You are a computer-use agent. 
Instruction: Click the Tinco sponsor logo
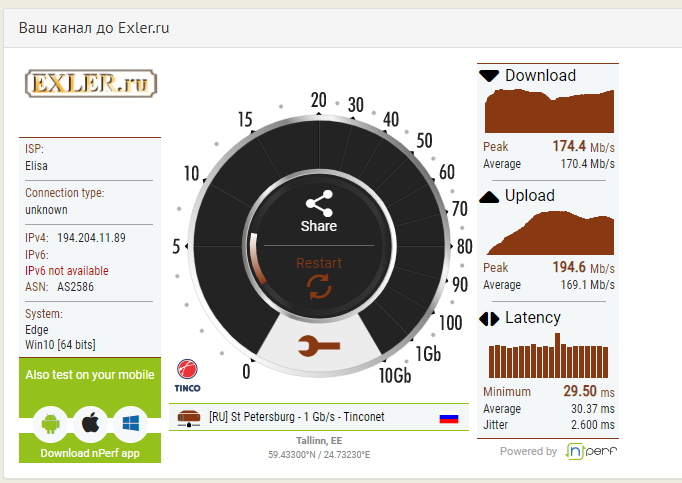[190, 376]
